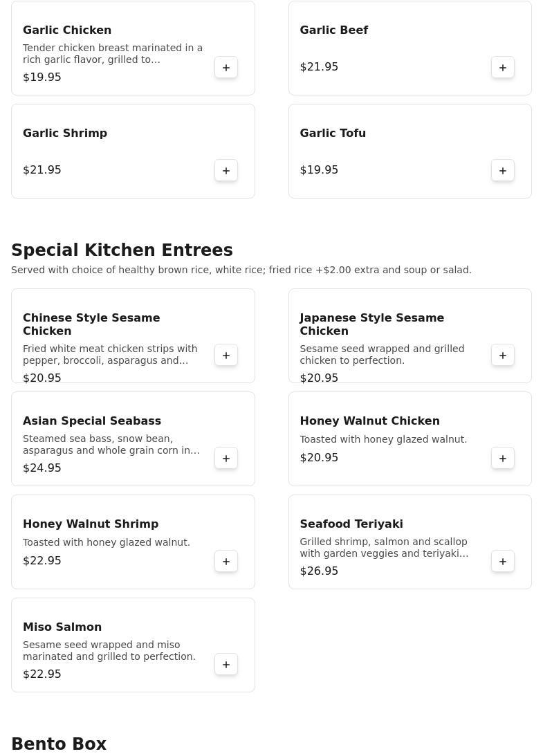Add Garlic Chicken to the order
The height and width of the screenshot is (756, 543).
226,68
